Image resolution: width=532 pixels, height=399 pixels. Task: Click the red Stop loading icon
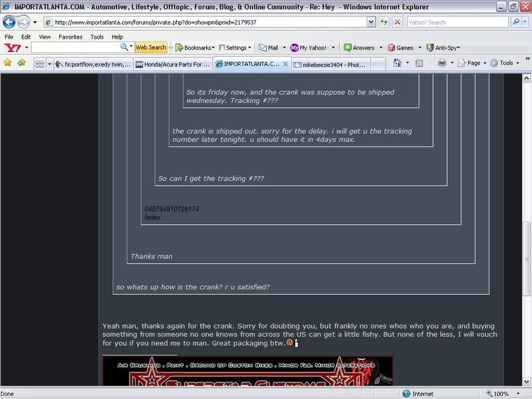(x=397, y=22)
